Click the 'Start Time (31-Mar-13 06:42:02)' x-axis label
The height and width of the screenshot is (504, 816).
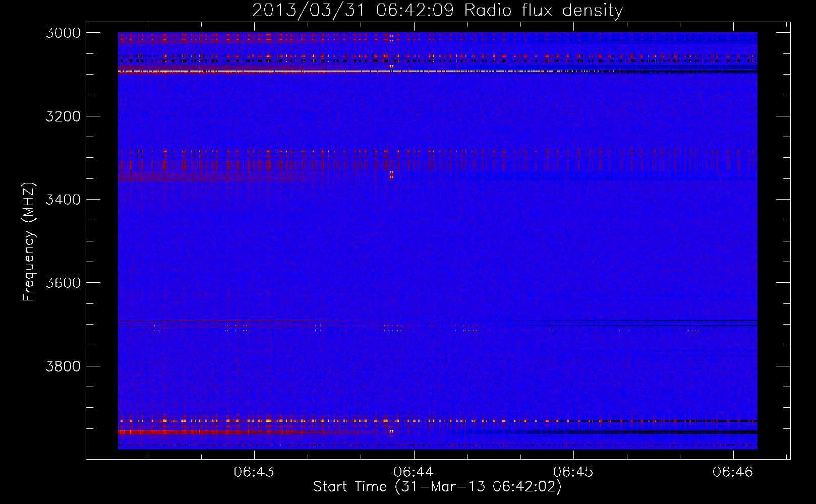pos(437,487)
